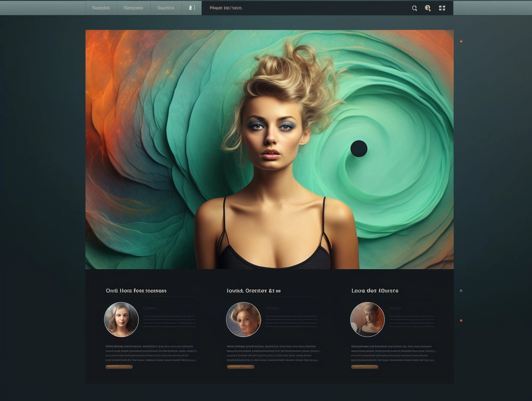Open the third navigation tab before panel icon
Viewport: 532px width, 401px height.
click(x=166, y=8)
